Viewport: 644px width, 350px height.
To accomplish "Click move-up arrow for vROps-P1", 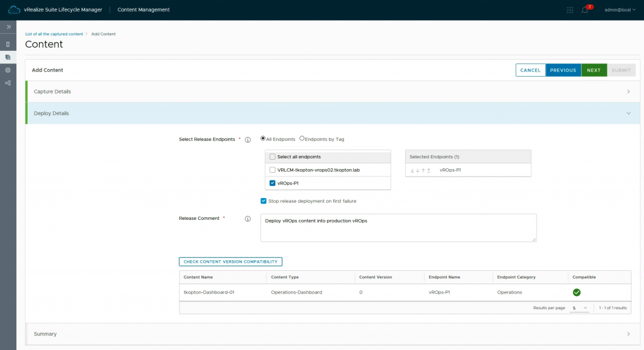I will pos(423,170).
